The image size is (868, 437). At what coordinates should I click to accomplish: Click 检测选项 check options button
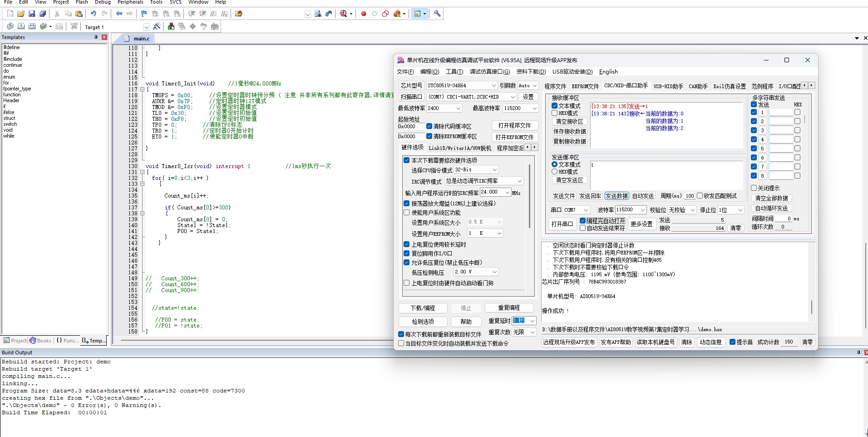423,322
